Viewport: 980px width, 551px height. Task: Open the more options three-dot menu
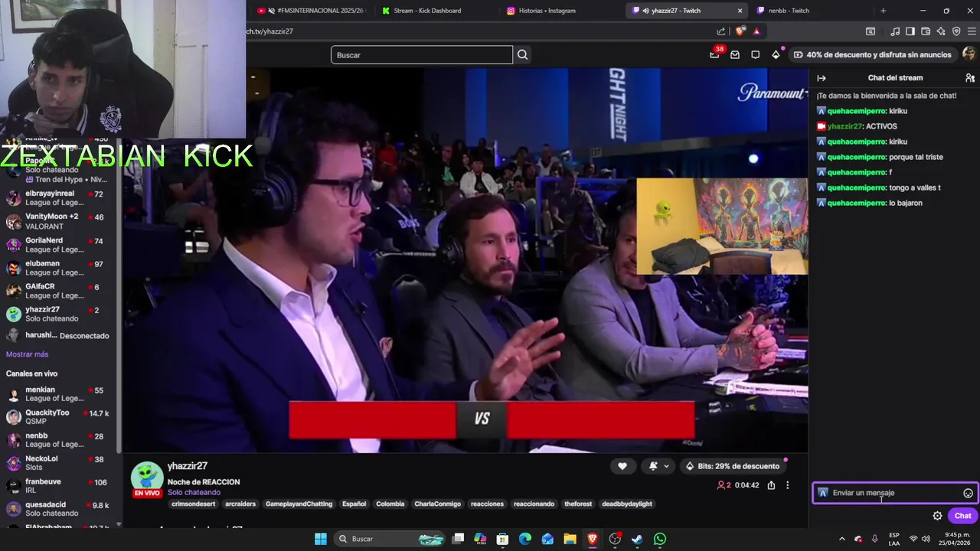(x=787, y=485)
